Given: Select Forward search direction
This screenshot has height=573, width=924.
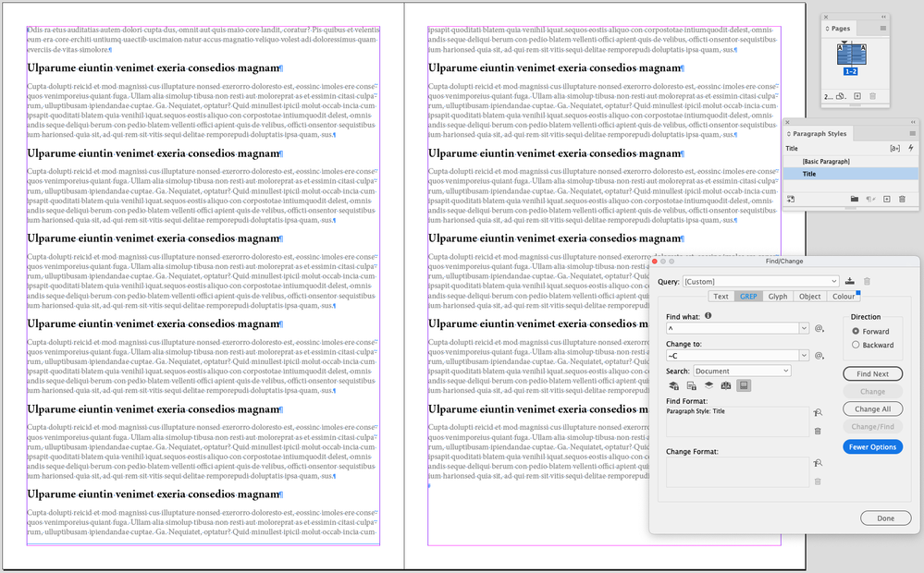Looking at the screenshot, I should point(856,331).
